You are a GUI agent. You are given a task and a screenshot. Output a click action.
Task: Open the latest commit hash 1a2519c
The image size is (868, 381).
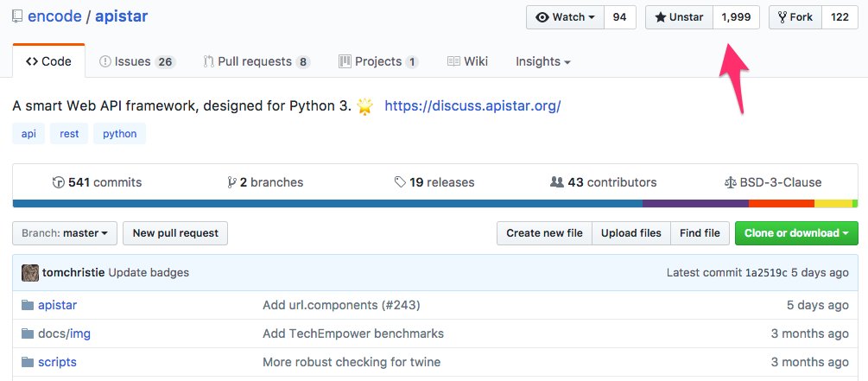click(765, 272)
